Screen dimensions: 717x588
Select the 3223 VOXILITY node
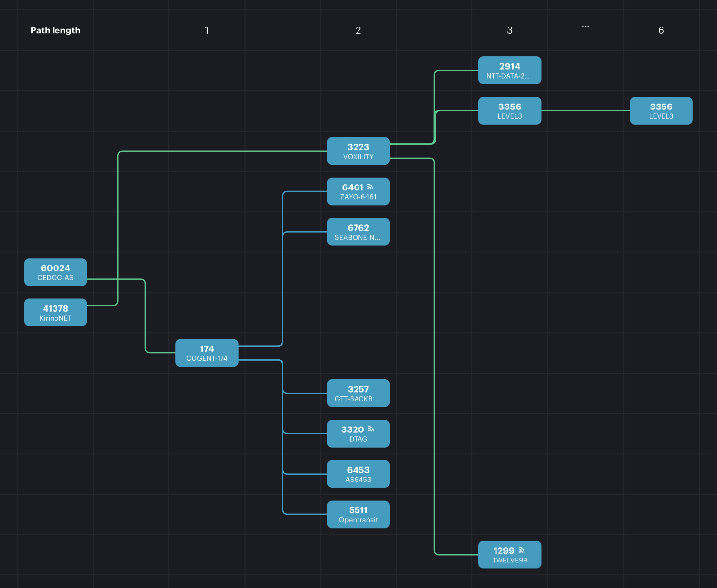358,151
